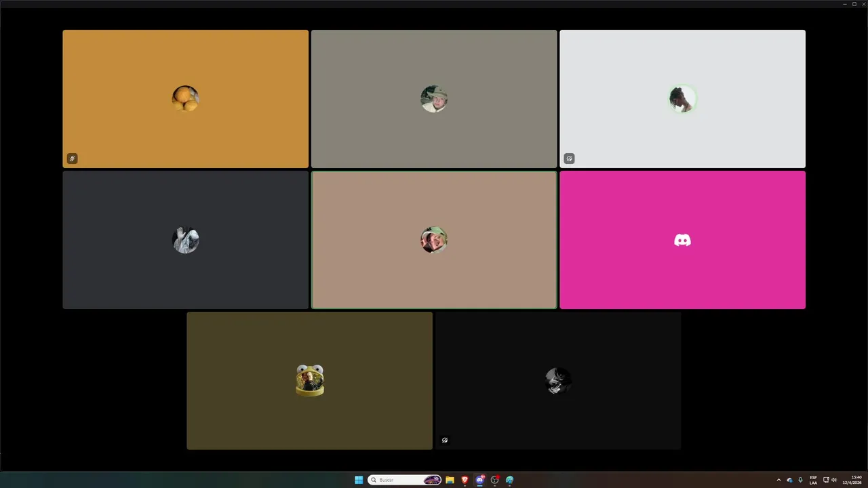This screenshot has height=488, width=868.
Task: Select the black tile at bottom right
Action: click(558, 381)
